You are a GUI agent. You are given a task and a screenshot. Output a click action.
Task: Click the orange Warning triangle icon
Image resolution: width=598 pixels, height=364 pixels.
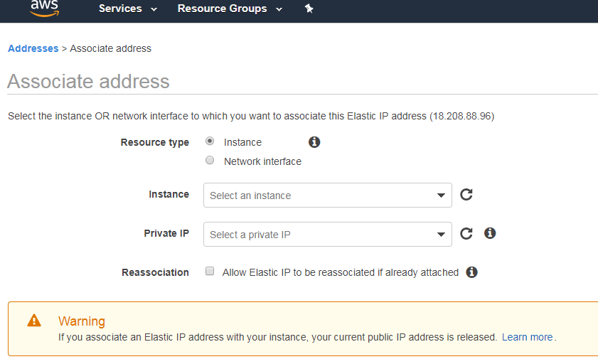(34, 321)
